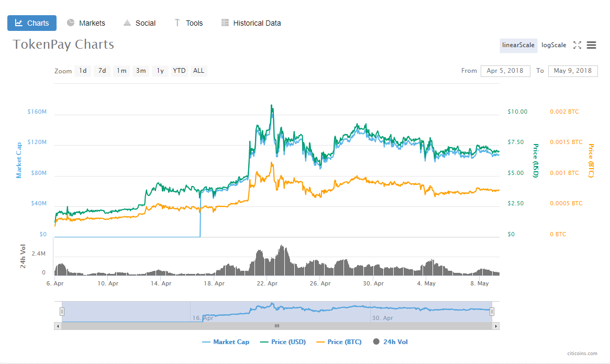Click the navigator scrollbar thumb grip
Viewport: 610px width, 364px height.
tap(277, 326)
